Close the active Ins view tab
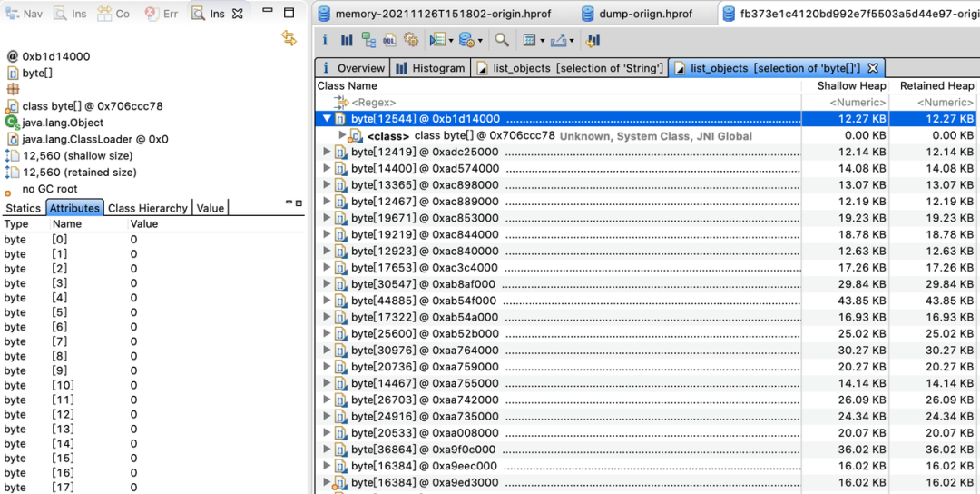Viewport: 980px width, 494px height. 237,13
